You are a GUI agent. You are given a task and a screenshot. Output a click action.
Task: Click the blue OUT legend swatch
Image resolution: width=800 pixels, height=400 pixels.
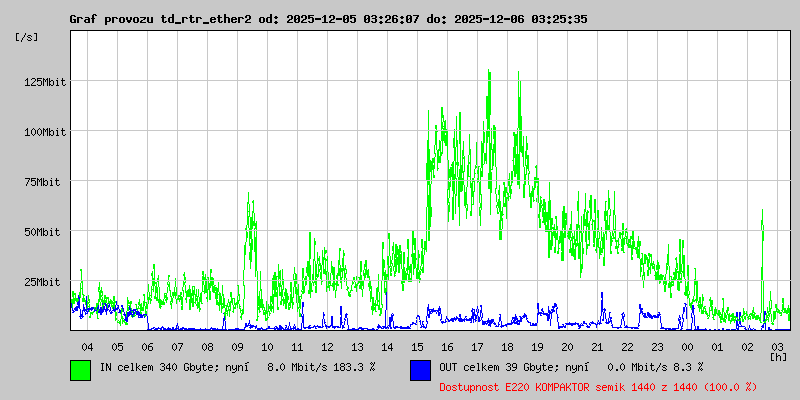click(x=420, y=368)
